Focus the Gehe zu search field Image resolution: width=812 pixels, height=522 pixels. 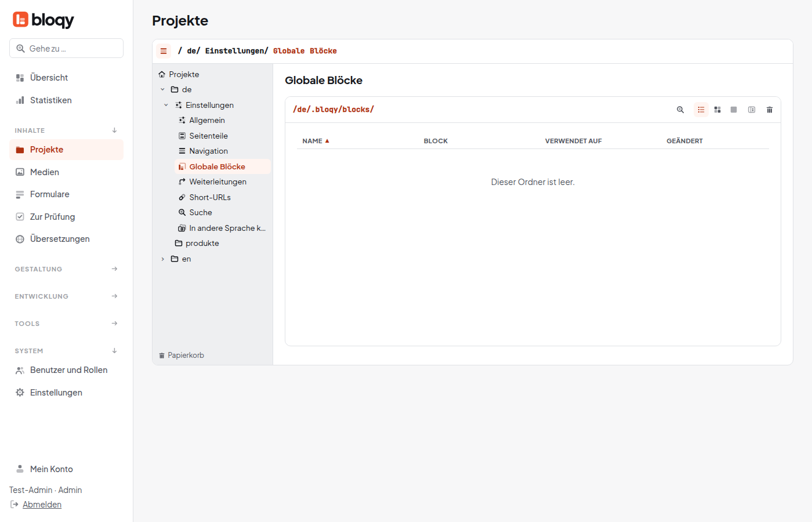66,49
